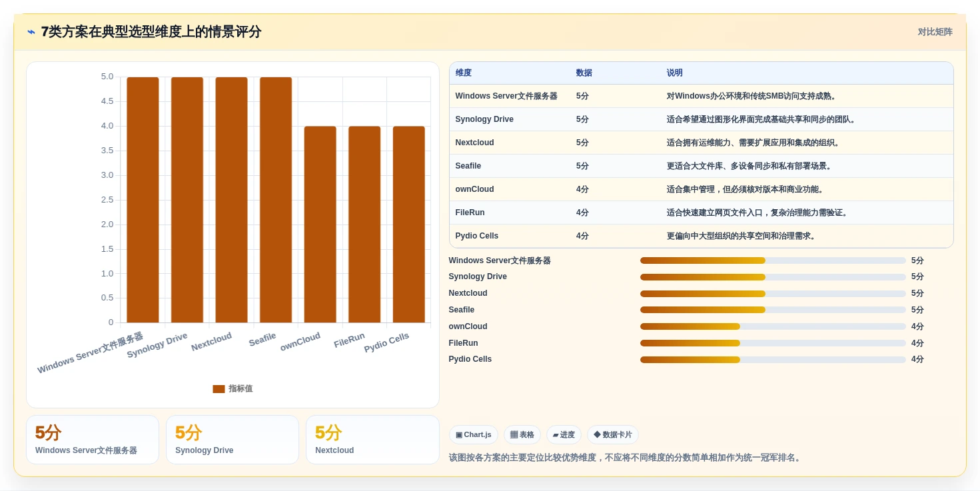This screenshot has height=491, width=980.
Task: Open the Windows Server文件服务器 5分 data card
Action: coord(93,440)
